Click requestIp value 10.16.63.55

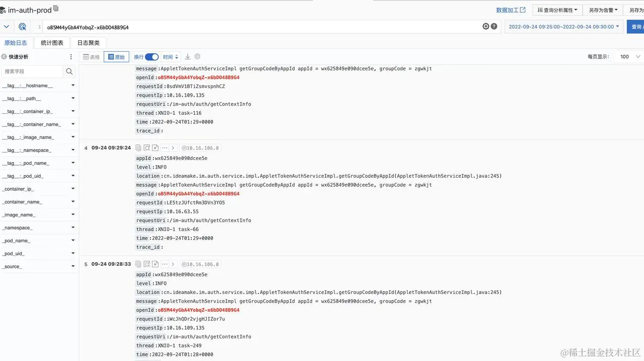(183, 211)
